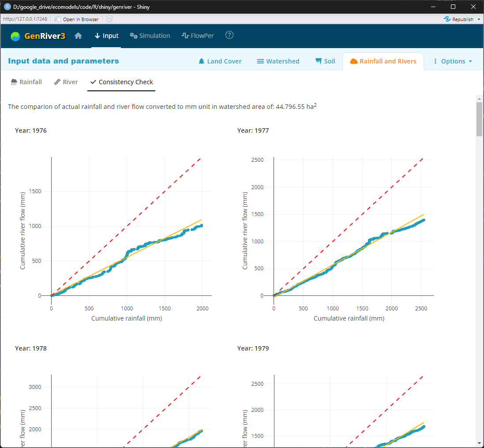This screenshot has width=484, height=448.
Task: Click the browser reload icon
Action: [x=109, y=19]
